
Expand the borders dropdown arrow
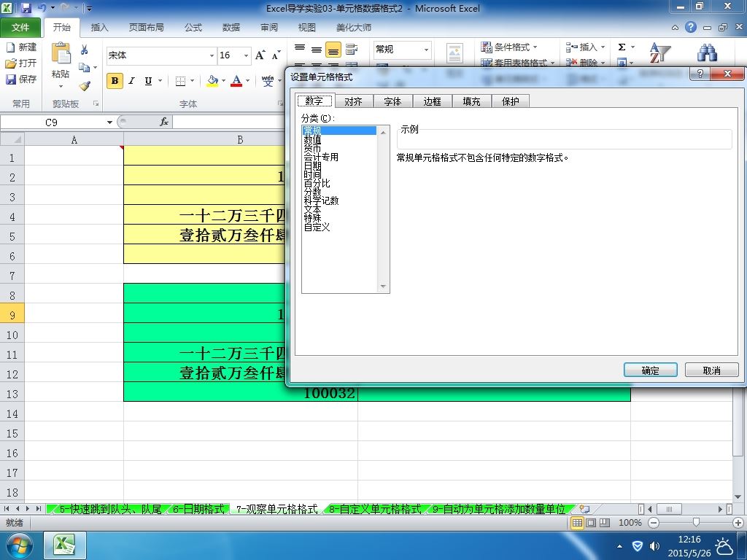pos(192,81)
